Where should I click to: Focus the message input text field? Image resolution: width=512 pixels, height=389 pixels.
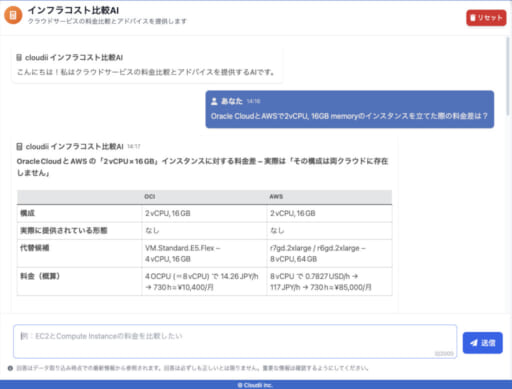[x=235, y=341]
